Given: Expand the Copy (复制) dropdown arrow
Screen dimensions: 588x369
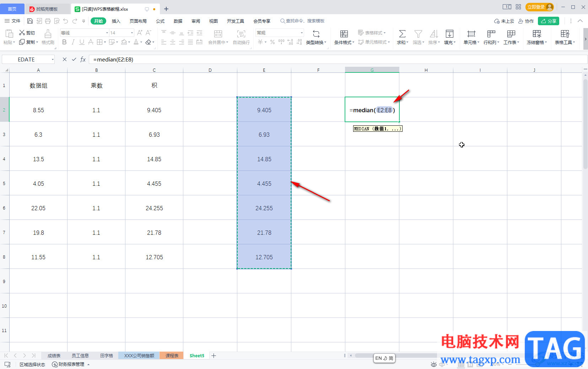Looking at the screenshot, I should pyautogui.click(x=37, y=42).
